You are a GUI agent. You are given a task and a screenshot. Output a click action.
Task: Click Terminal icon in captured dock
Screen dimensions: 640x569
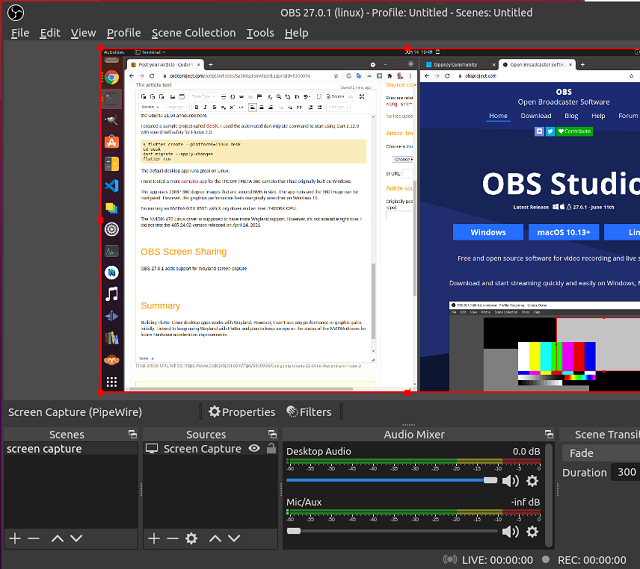pyautogui.click(x=111, y=99)
